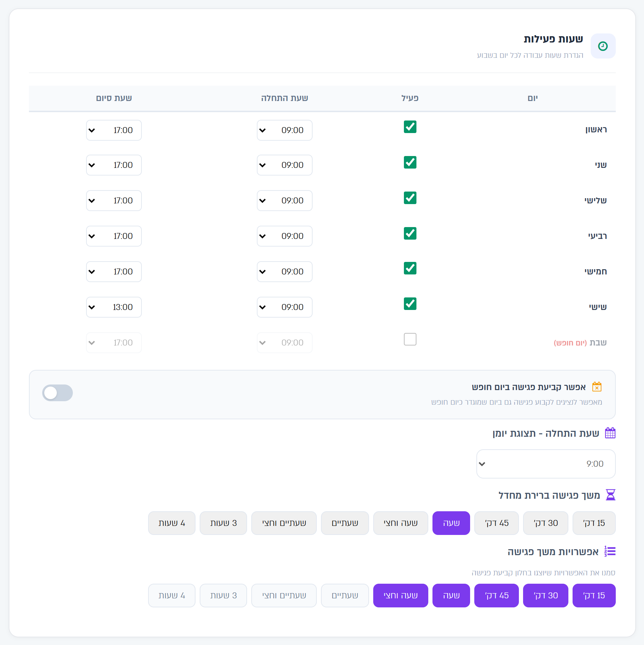The image size is (644, 645).
Task: Click the purple calendar icon near שעת התחלה
Action: pyautogui.click(x=610, y=433)
